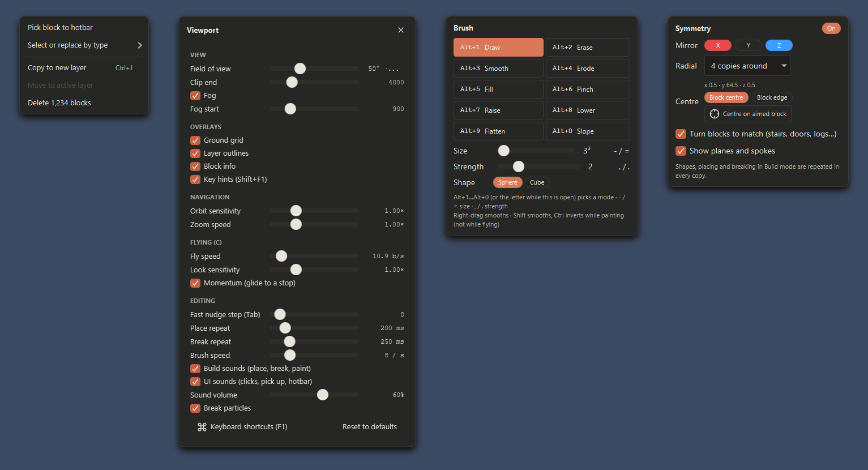
Task: Toggle Mirror Z axis
Action: [x=779, y=45]
